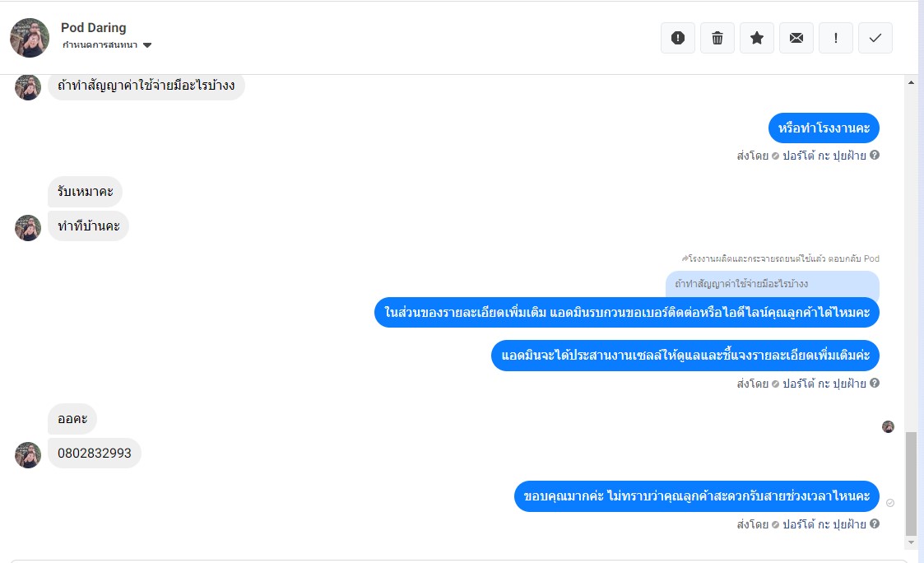
Task: Click the vertical scrollbar thumb
Action: click(911, 483)
